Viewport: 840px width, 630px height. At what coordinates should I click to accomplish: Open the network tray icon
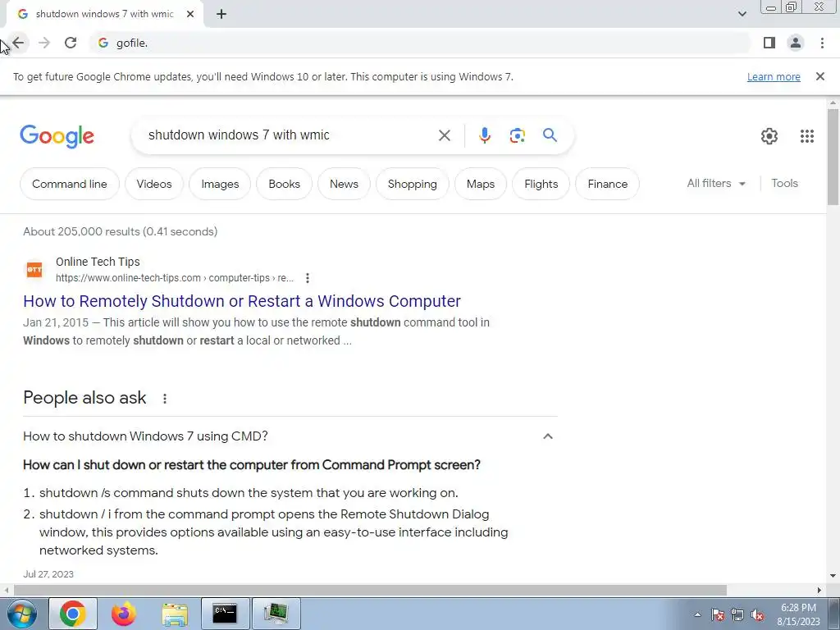coord(737,614)
